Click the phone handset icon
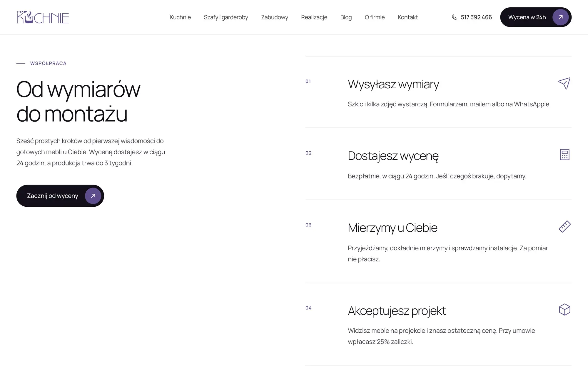 pos(454,17)
